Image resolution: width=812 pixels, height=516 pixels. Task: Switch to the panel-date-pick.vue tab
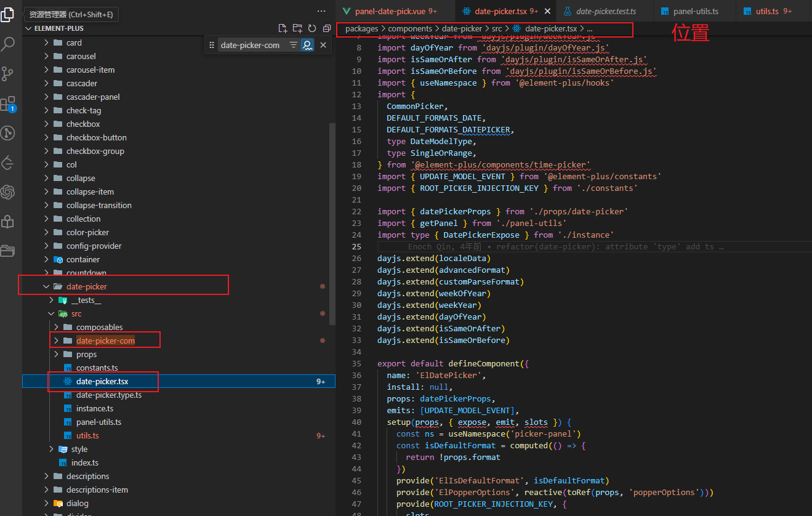click(x=389, y=11)
